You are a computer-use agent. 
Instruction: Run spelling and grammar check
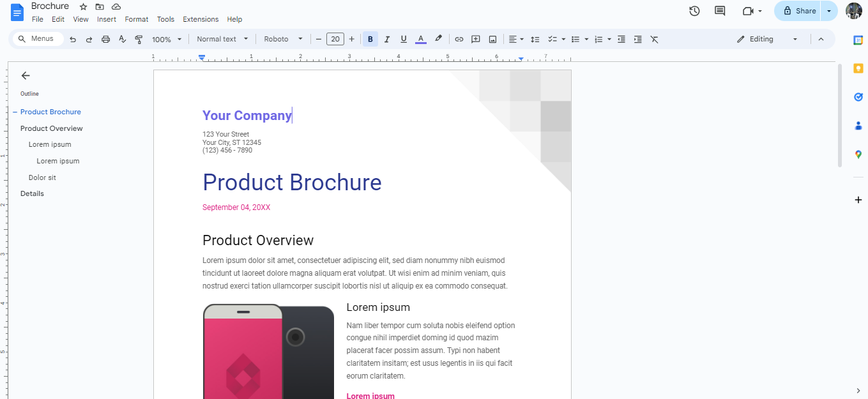pos(123,39)
